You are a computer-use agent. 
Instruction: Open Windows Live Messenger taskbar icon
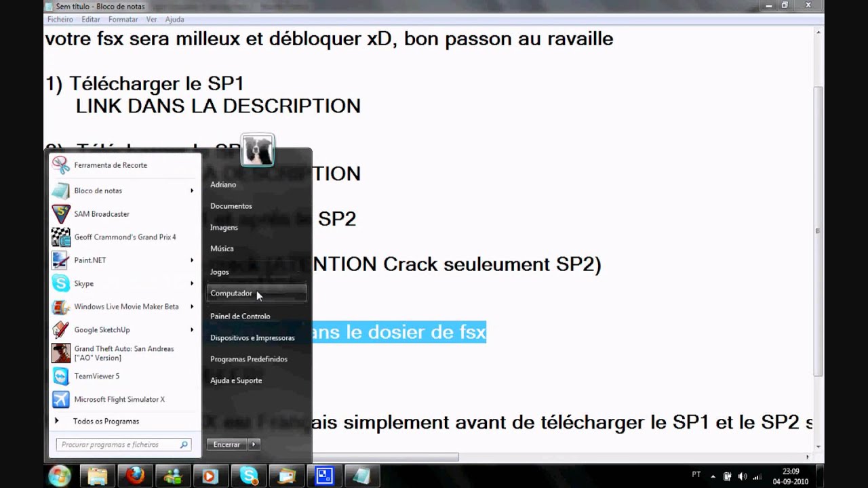point(173,476)
